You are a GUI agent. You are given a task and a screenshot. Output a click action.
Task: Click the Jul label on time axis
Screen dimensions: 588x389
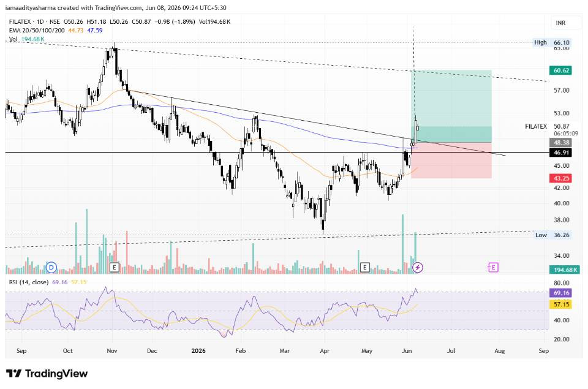[x=451, y=351]
